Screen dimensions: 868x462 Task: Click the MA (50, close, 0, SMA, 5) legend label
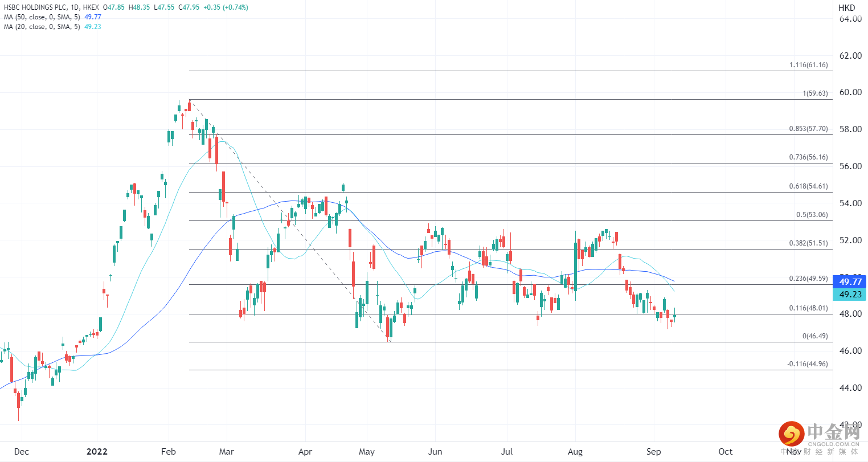point(42,17)
